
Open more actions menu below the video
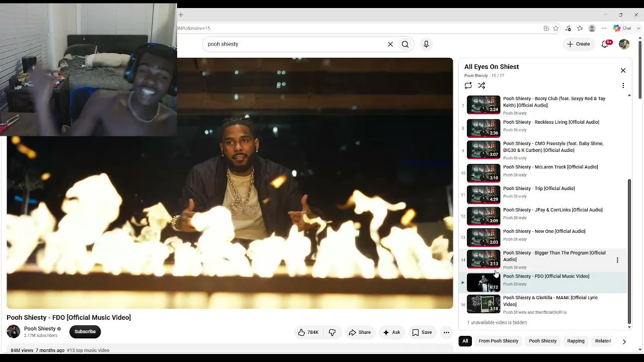446,332
